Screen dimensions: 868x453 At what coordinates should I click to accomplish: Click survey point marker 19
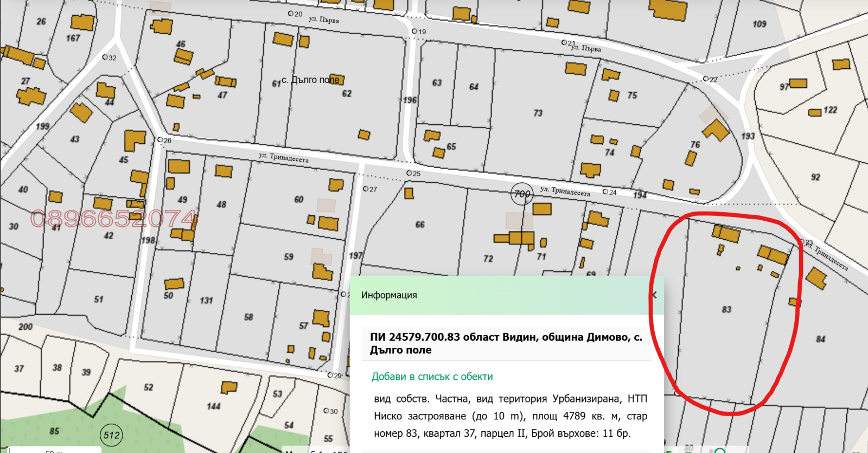(x=414, y=31)
